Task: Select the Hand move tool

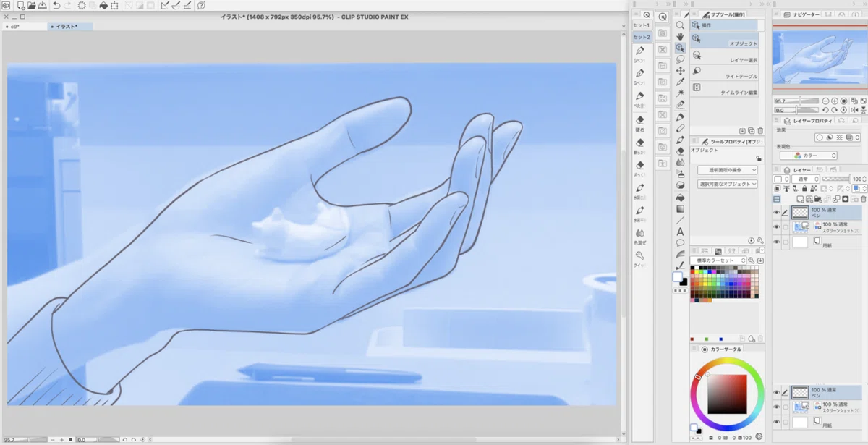Action: click(x=680, y=36)
